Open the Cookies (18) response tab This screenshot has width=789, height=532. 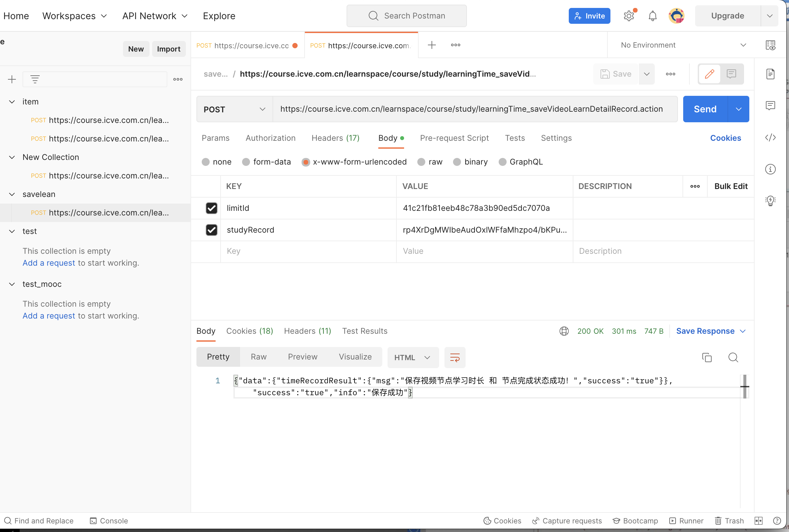coord(250,331)
